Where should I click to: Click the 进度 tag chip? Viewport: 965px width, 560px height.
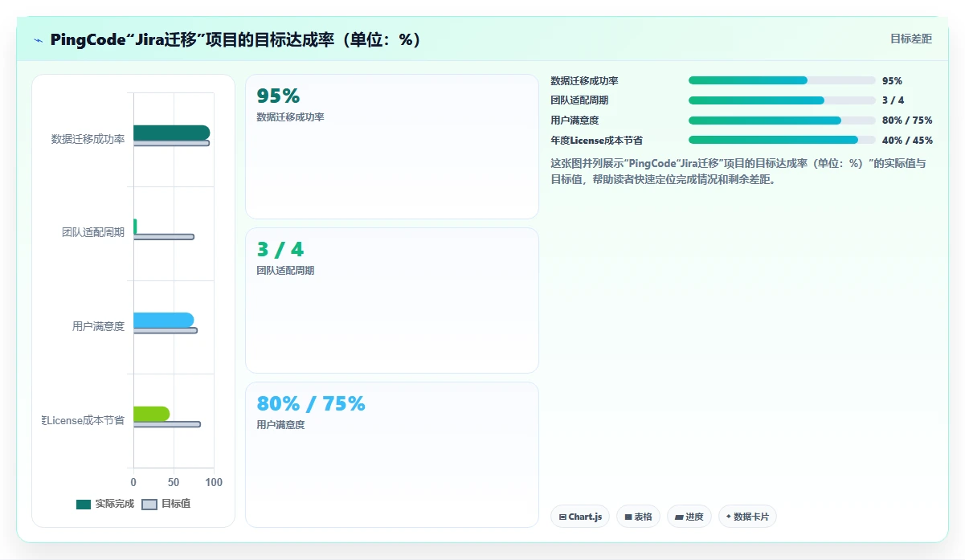pos(689,517)
